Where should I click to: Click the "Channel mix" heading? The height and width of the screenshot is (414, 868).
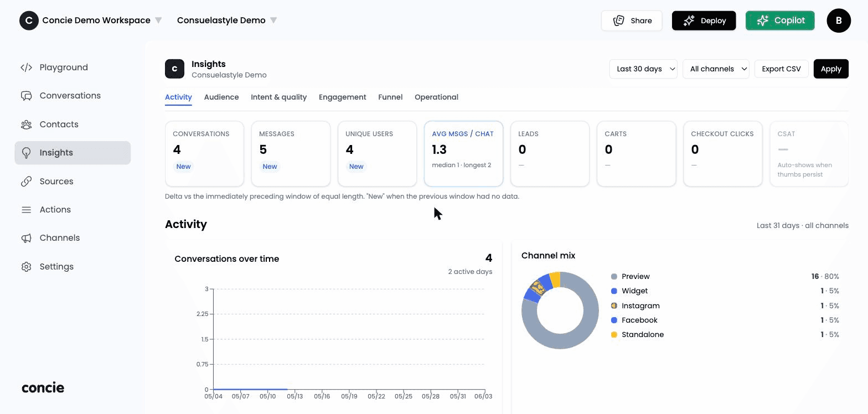548,255
